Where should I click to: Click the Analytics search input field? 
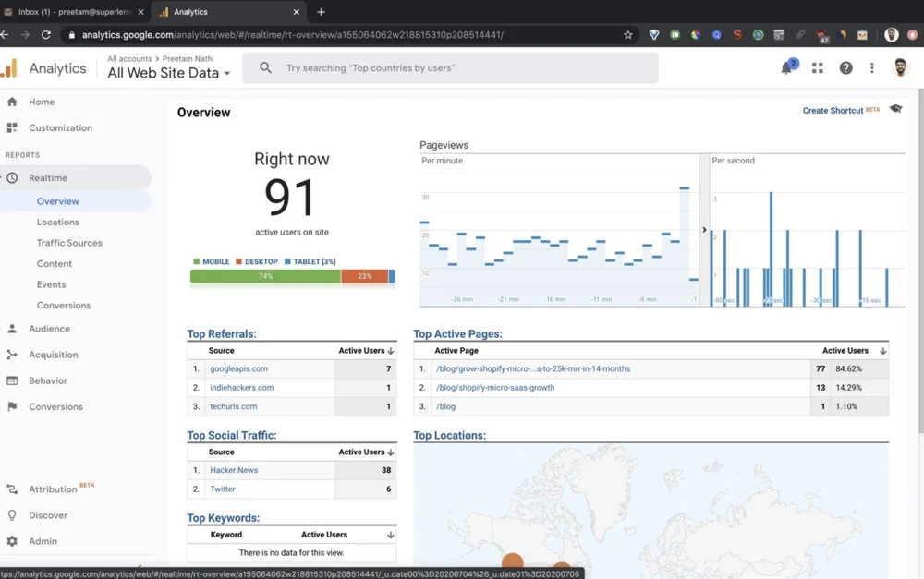462,68
